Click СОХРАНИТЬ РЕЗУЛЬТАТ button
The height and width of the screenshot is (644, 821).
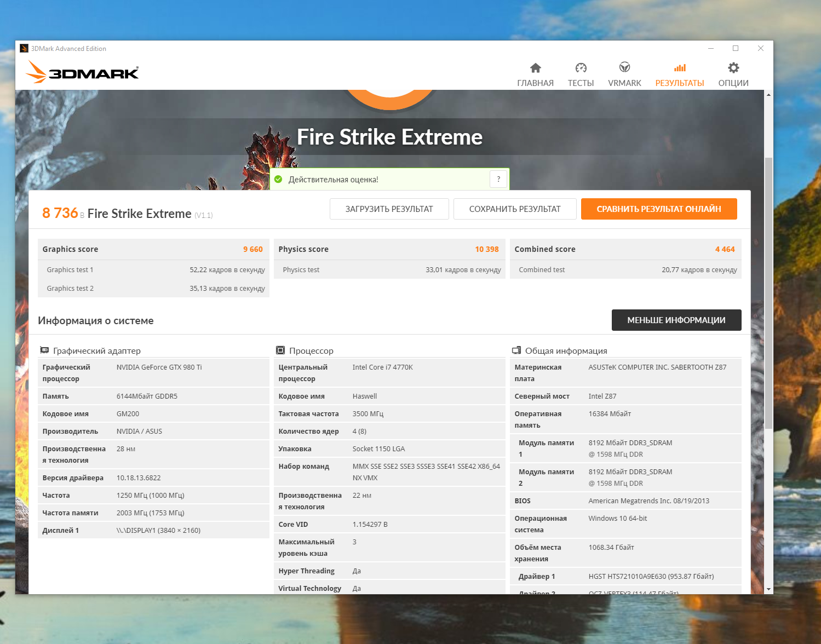coord(515,209)
